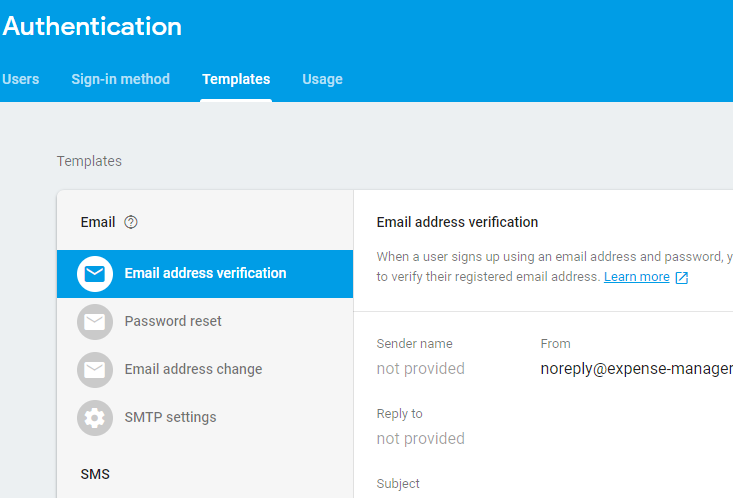733x498 pixels.
Task: Click the Reply to label
Action: point(399,414)
